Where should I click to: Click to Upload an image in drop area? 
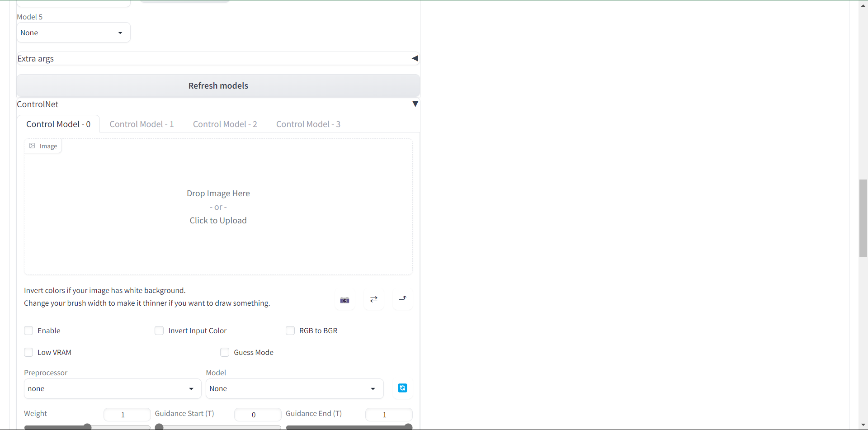coord(218,207)
